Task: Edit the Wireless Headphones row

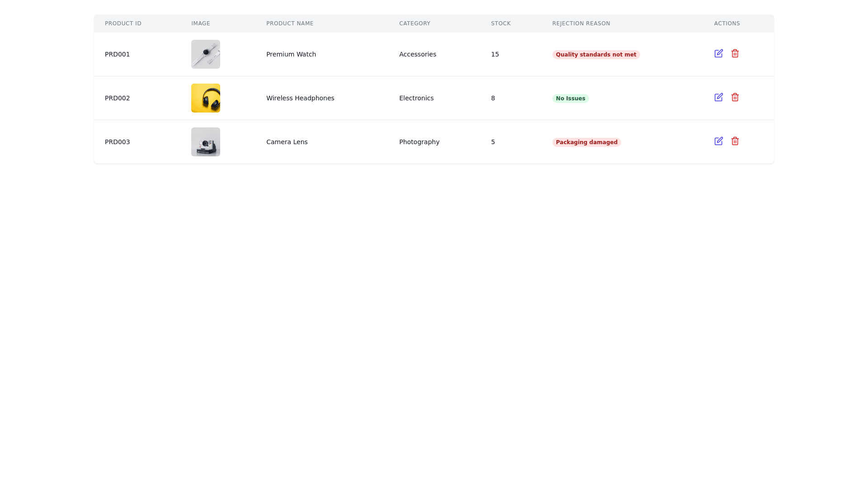Action: [x=718, y=98]
